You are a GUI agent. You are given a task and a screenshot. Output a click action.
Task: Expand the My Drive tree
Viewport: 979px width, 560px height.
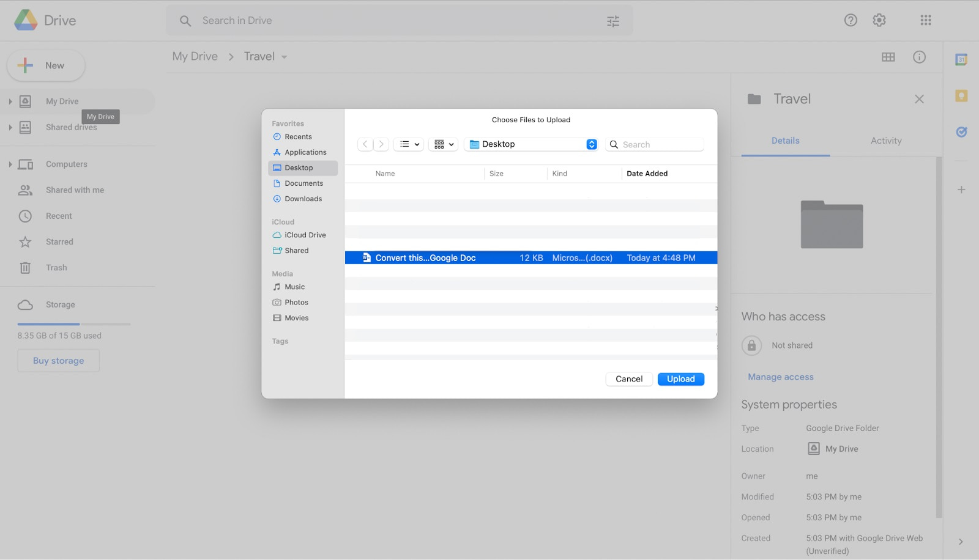pos(10,101)
